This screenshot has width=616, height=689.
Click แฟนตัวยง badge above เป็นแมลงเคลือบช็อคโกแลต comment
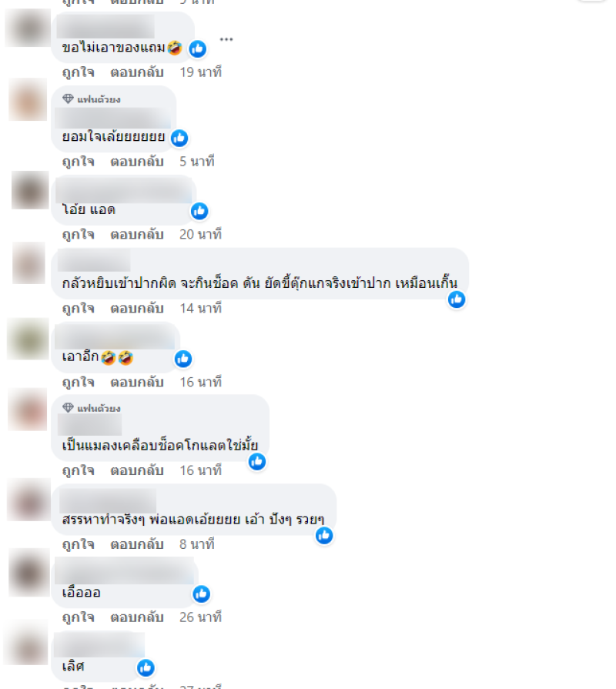tap(92, 408)
